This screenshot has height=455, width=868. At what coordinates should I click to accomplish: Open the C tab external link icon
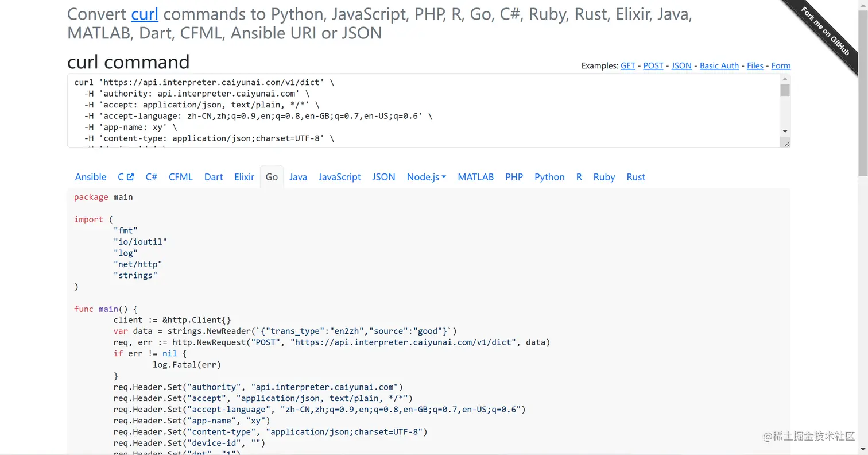[130, 177]
